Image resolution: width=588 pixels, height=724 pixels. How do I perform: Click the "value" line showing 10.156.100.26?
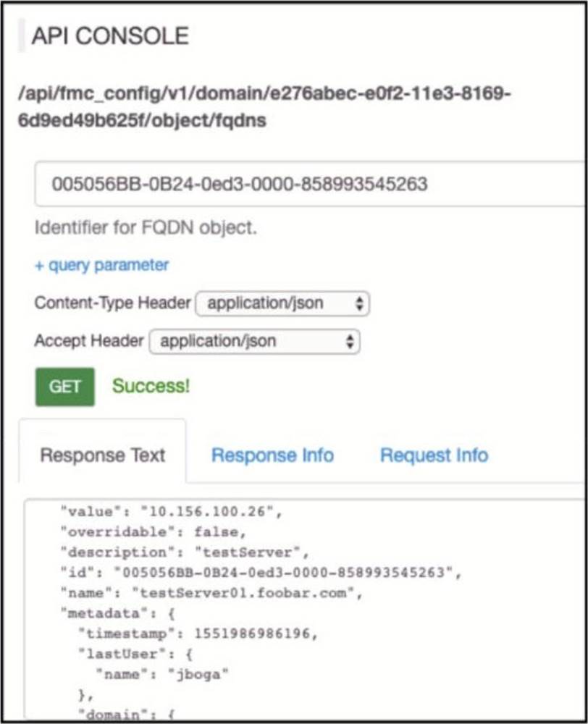(170, 512)
